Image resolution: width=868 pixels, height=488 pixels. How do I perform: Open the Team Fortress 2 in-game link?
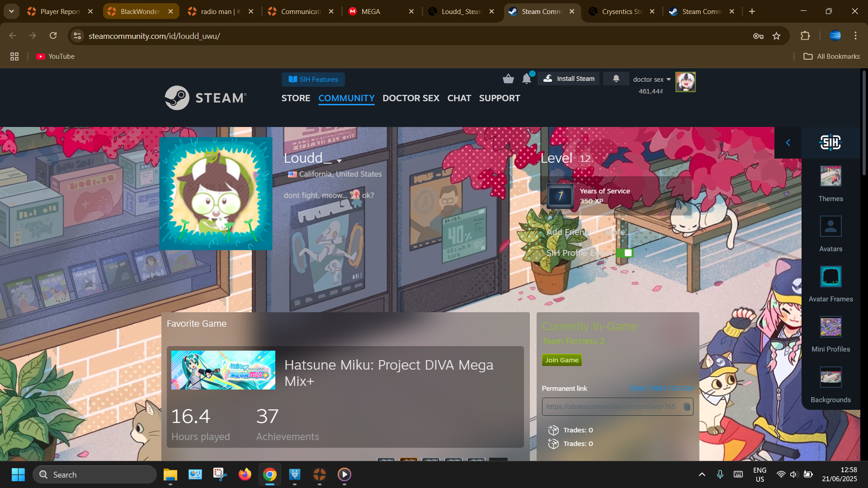coord(573,341)
